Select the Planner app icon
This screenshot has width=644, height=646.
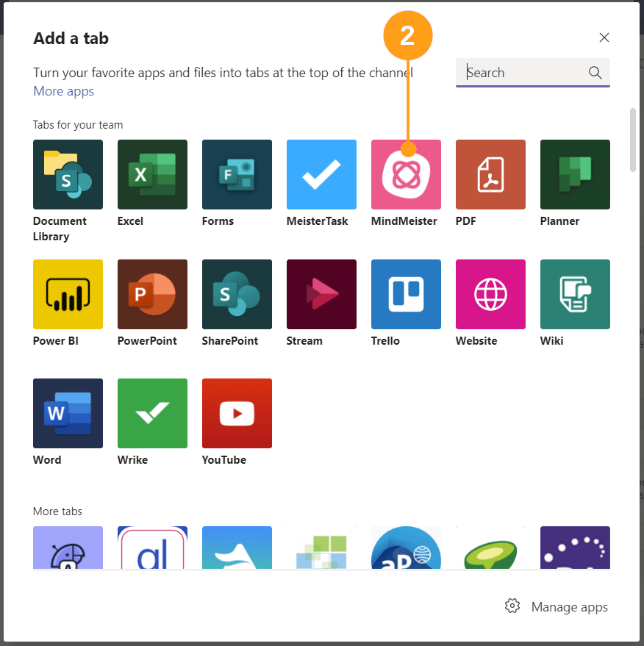coord(575,174)
